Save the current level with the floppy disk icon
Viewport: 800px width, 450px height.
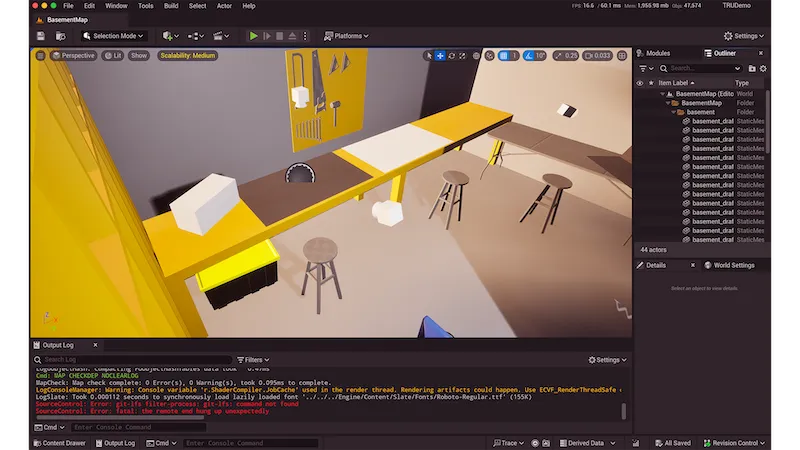pyautogui.click(x=41, y=36)
